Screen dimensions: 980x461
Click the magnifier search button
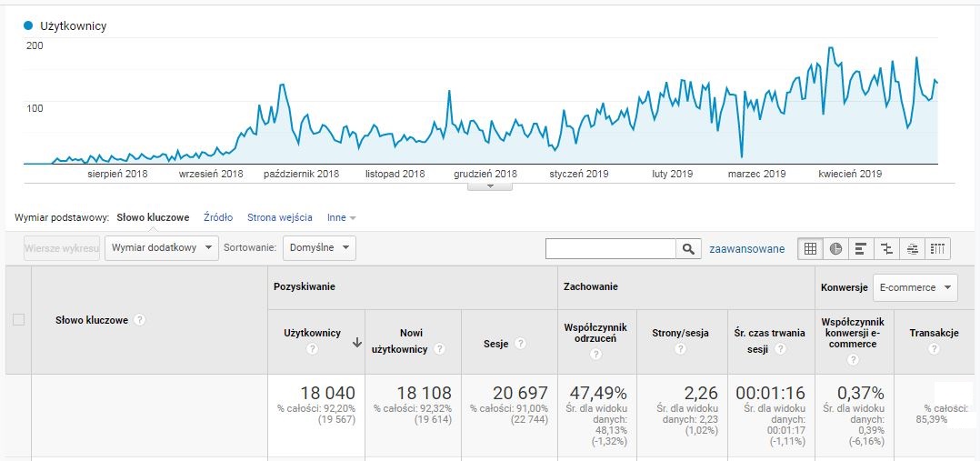click(x=688, y=248)
